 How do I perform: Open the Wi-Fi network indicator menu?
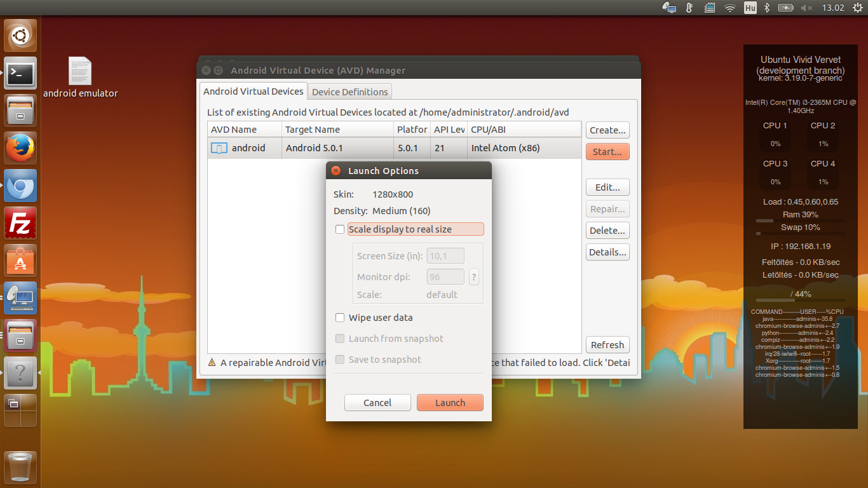[730, 8]
